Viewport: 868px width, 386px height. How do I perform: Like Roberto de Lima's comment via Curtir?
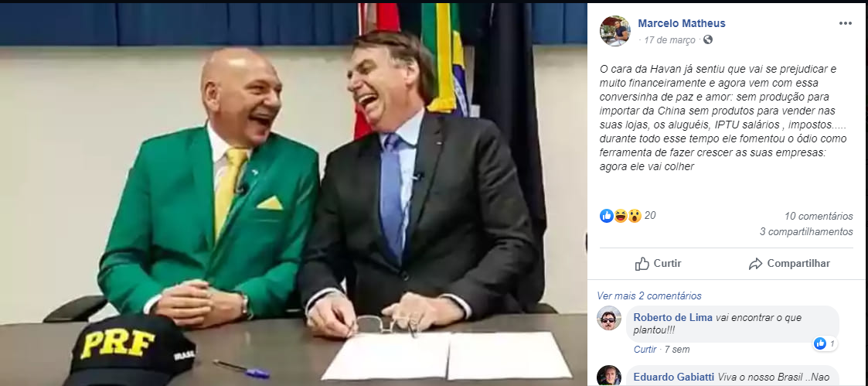(x=645, y=350)
